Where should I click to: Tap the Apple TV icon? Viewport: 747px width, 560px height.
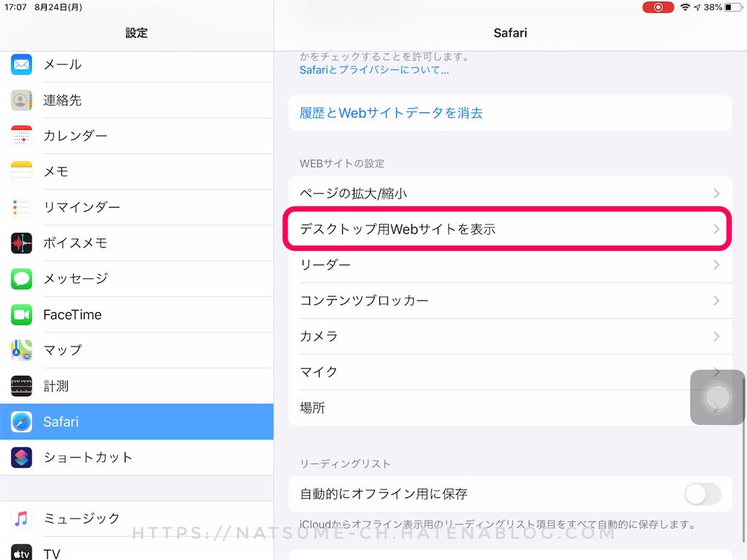tap(21, 553)
